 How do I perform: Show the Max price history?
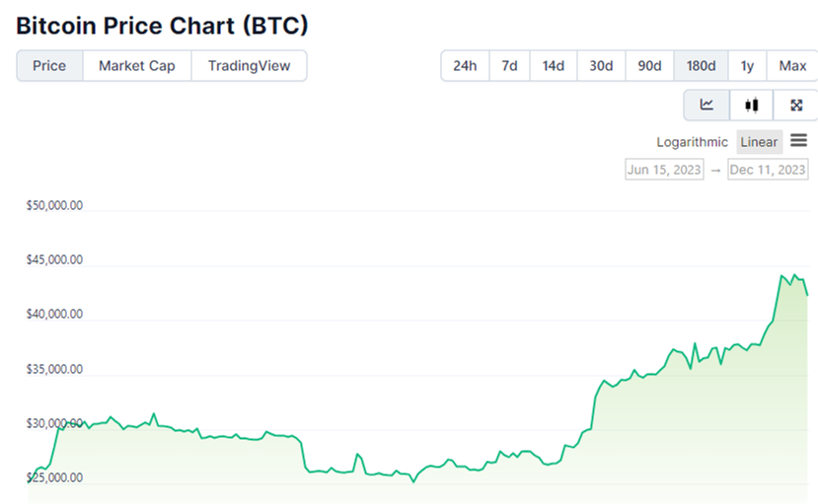pos(792,66)
